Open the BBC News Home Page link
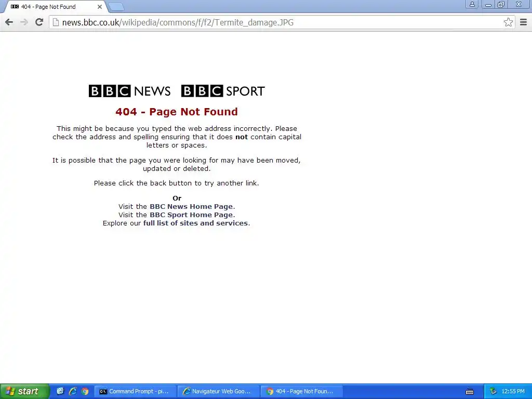532x399 pixels. click(x=191, y=207)
